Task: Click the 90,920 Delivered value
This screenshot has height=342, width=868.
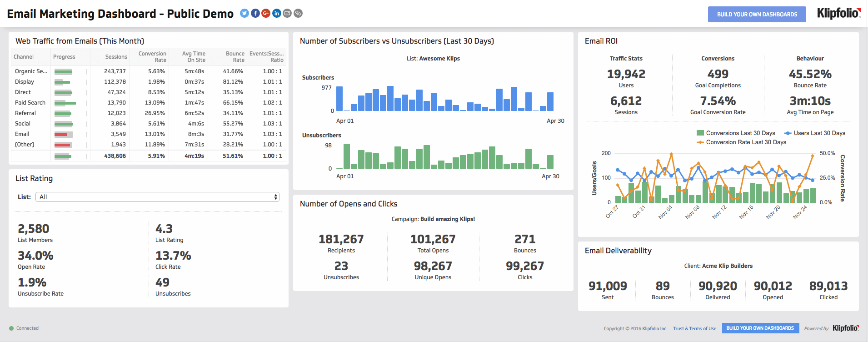Action: tap(718, 286)
